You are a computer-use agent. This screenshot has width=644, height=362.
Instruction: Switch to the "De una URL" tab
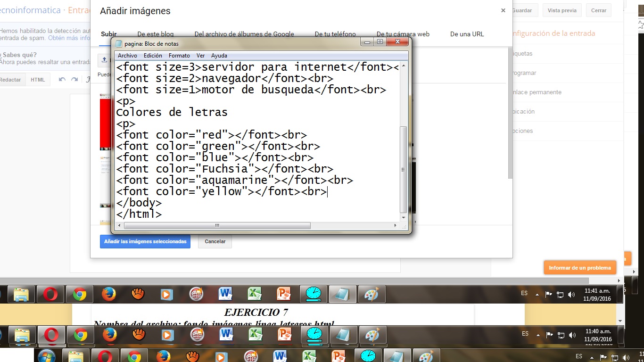tap(466, 34)
